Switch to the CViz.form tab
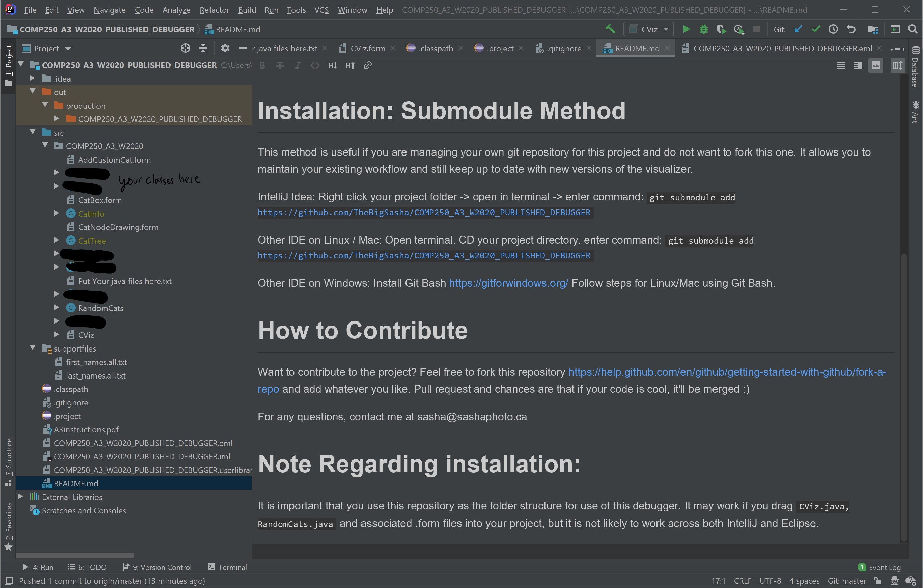 367,48
